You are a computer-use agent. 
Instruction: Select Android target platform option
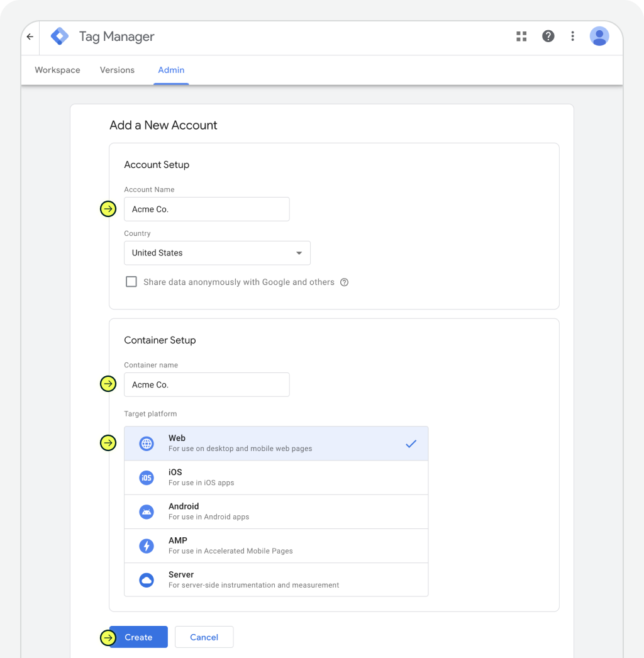point(276,512)
